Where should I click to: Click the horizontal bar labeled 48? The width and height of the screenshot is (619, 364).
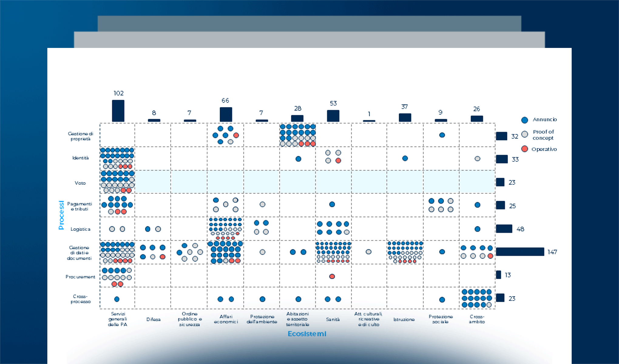coord(504,229)
